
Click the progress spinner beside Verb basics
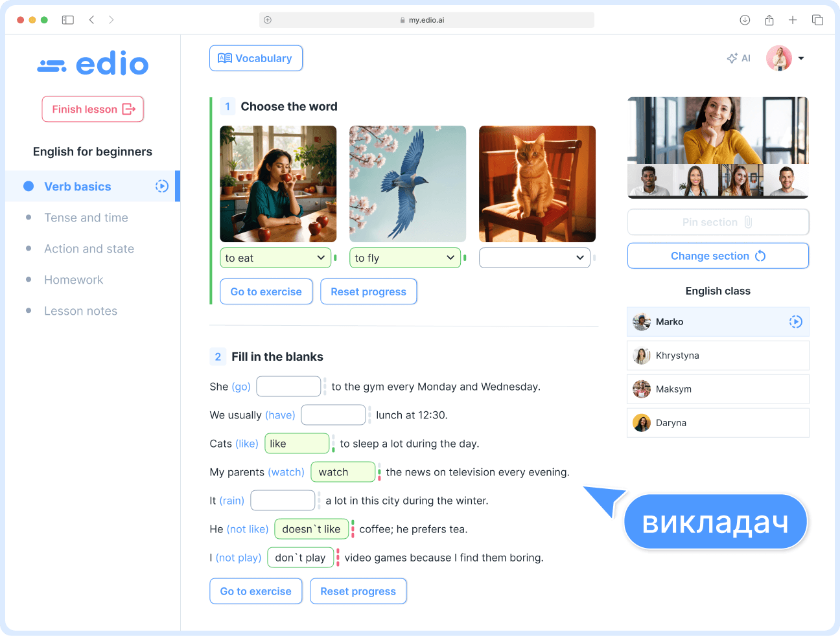(x=161, y=186)
